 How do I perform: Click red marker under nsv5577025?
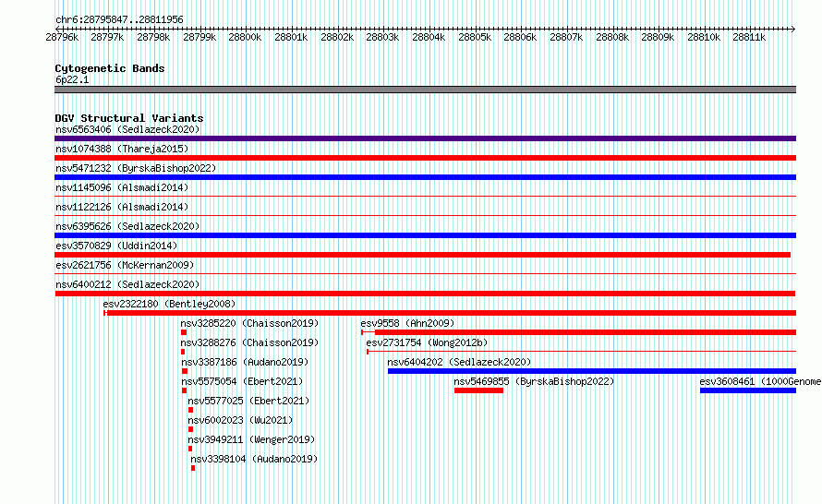[191, 410]
